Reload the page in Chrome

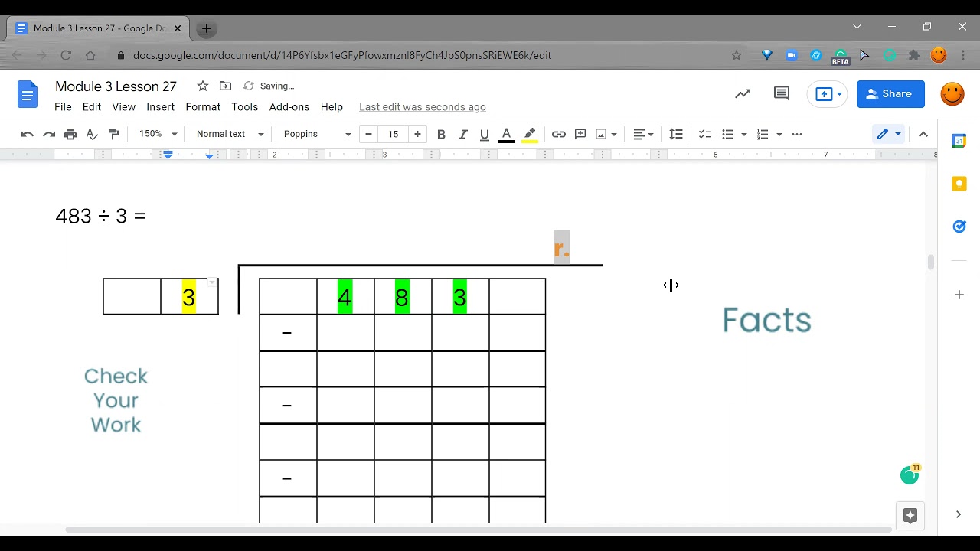click(66, 55)
